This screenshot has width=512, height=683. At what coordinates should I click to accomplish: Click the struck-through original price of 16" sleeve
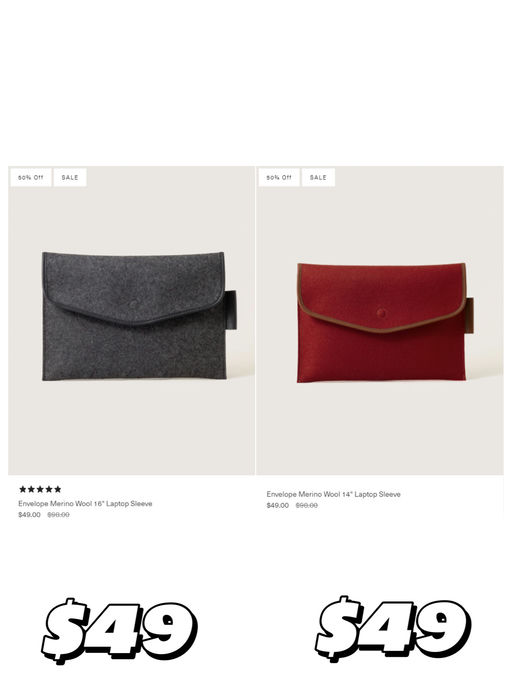58,515
